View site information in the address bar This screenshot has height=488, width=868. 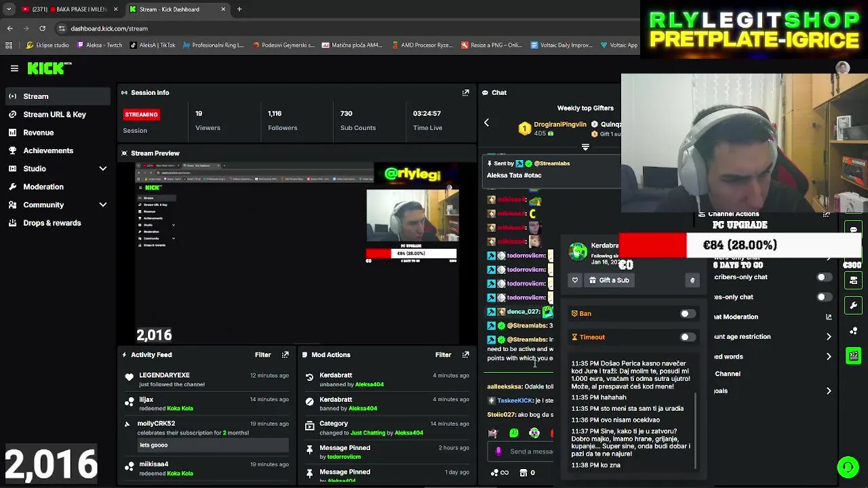point(62,28)
